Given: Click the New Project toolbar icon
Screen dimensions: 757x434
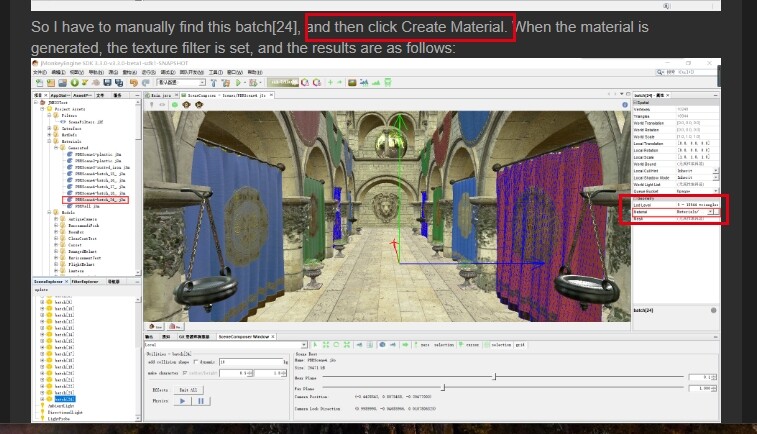Looking at the screenshot, I should [x=51, y=83].
